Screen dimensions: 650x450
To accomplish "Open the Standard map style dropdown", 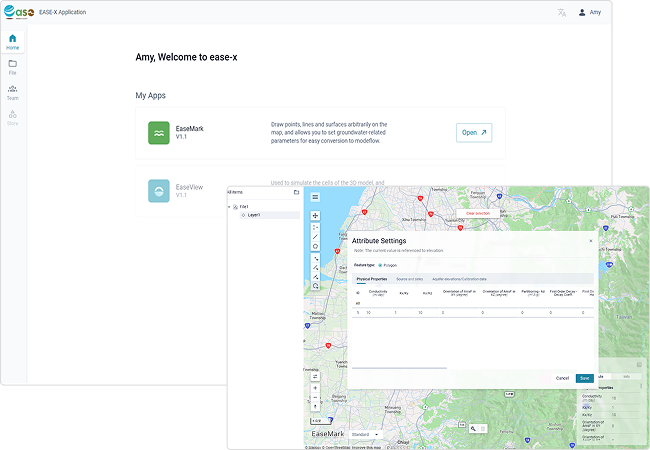I will click(x=365, y=434).
